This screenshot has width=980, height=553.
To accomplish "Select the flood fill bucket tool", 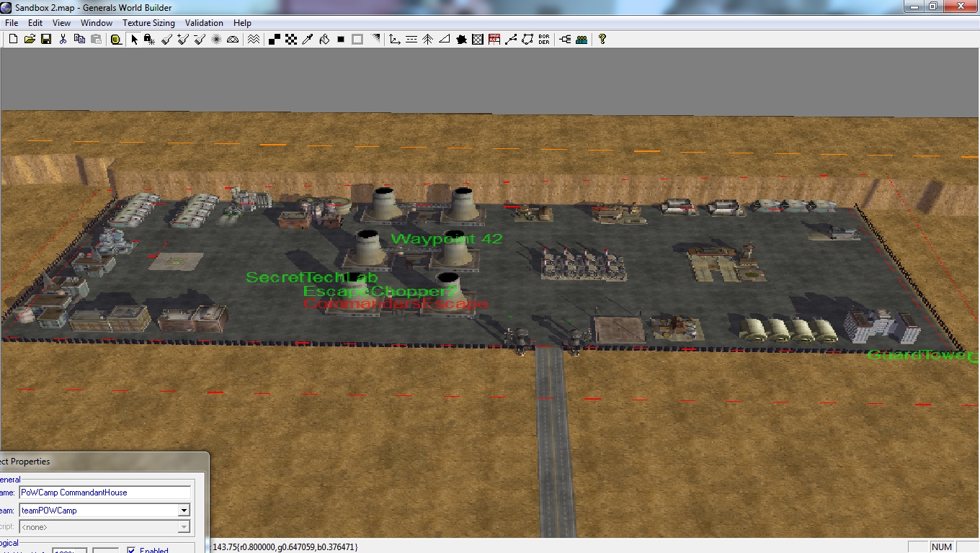I will [x=324, y=40].
